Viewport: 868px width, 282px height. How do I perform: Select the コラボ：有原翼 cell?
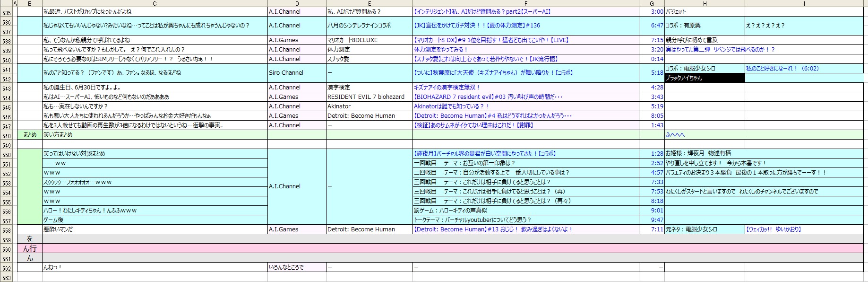pos(705,26)
